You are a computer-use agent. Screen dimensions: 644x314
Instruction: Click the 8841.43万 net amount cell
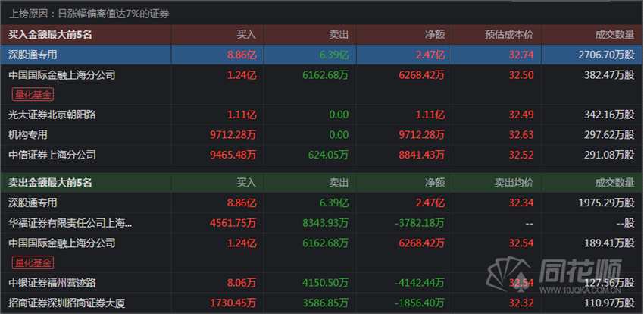tap(421, 155)
